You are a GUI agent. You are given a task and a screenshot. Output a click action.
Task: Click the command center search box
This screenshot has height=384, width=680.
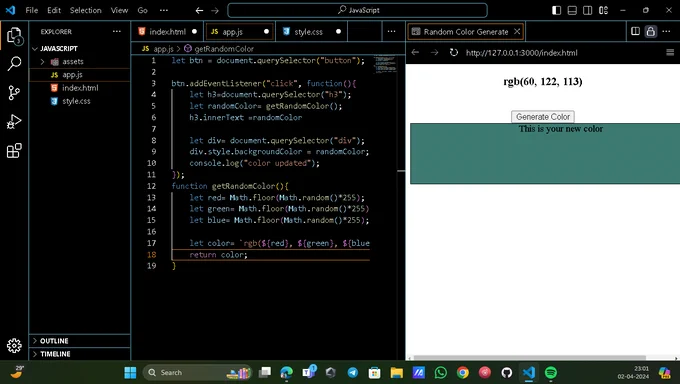pyautogui.click(x=357, y=10)
